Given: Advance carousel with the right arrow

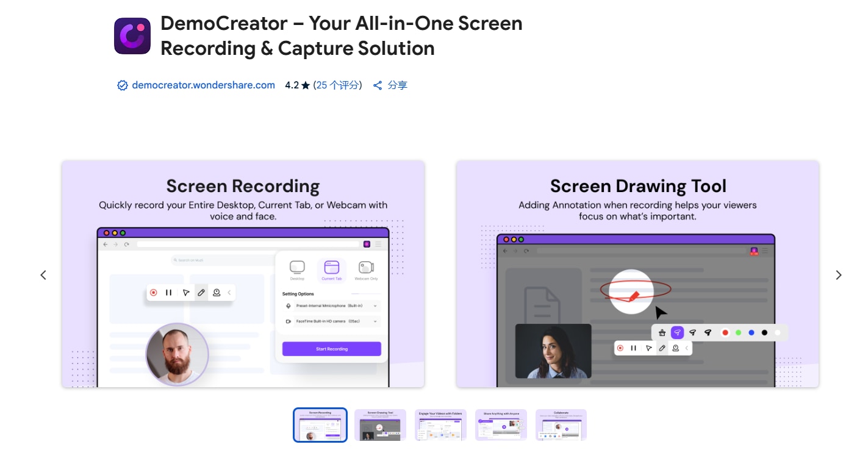Looking at the screenshot, I should tap(839, 275).
